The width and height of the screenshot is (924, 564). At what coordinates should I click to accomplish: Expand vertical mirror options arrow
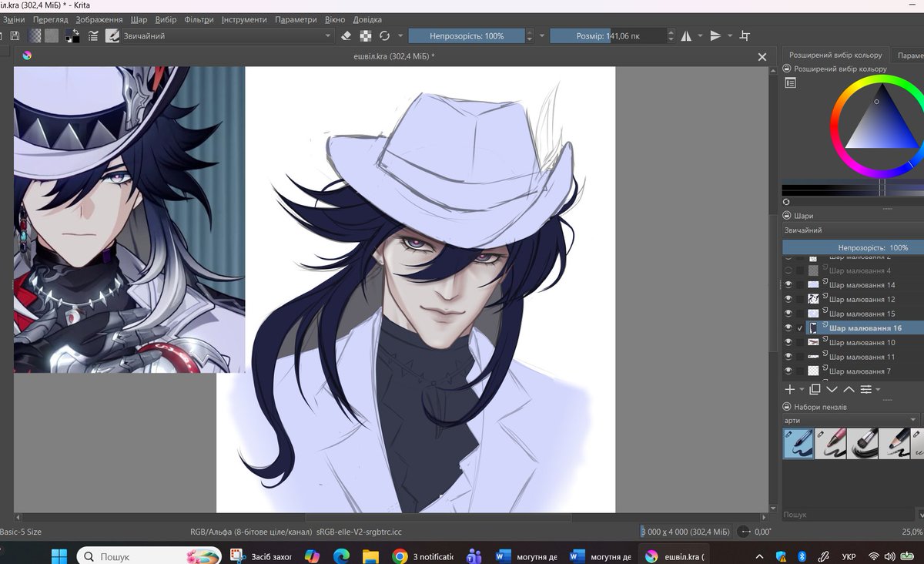coord(729,35)
